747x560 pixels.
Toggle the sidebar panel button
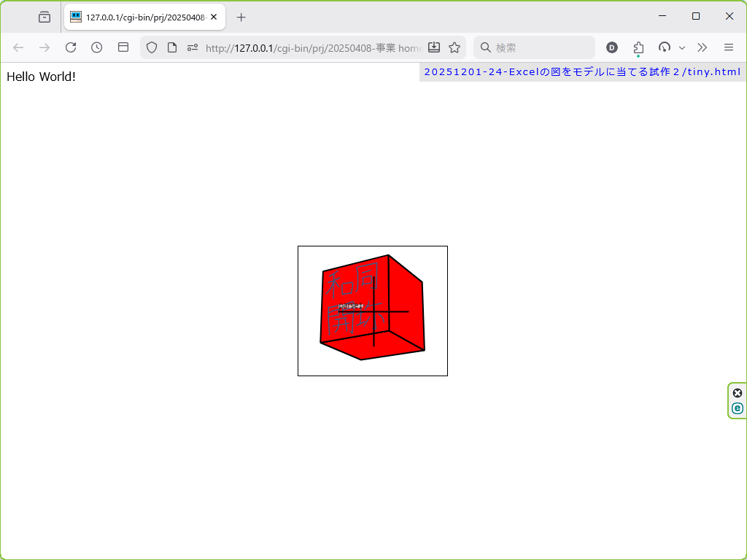pos(123,47)
